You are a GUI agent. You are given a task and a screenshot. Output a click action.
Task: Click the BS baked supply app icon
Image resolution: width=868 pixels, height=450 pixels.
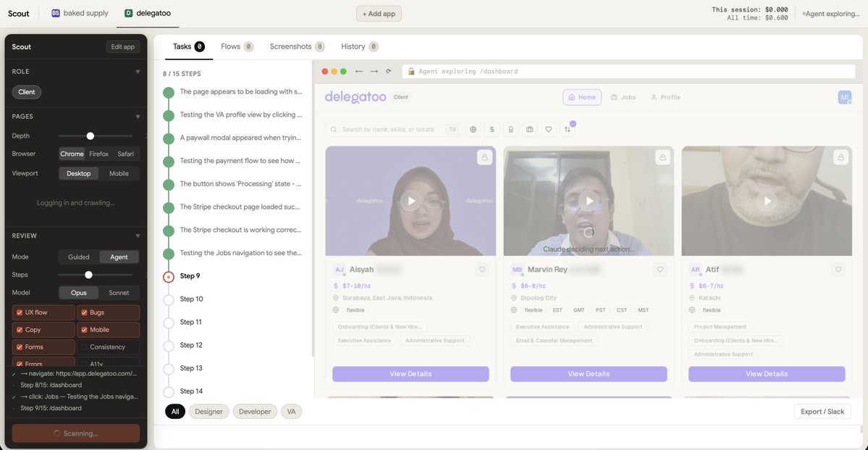tap(56, 13)
